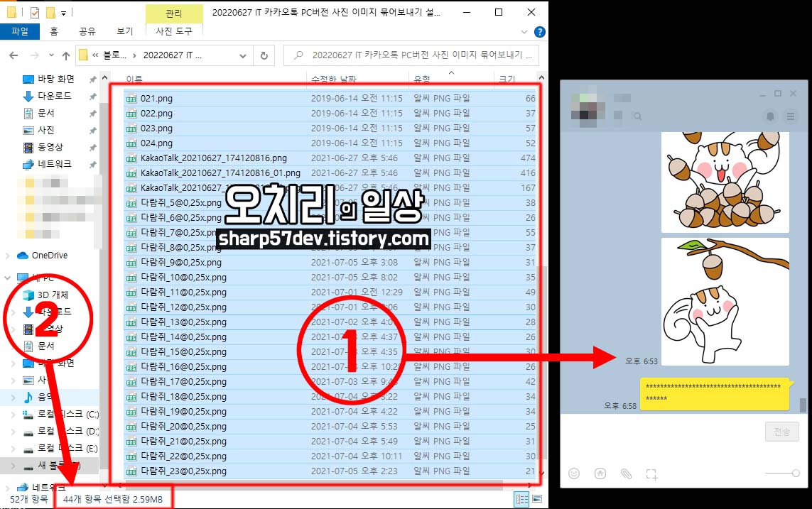Attach file with paperclip icon
This screenshot has width=812, height=509.
626,474
